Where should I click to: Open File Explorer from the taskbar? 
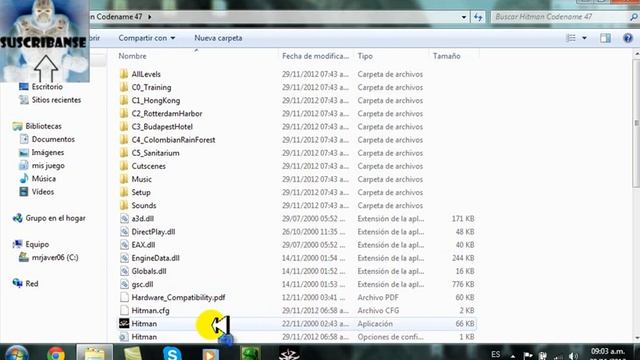point(94,353)
